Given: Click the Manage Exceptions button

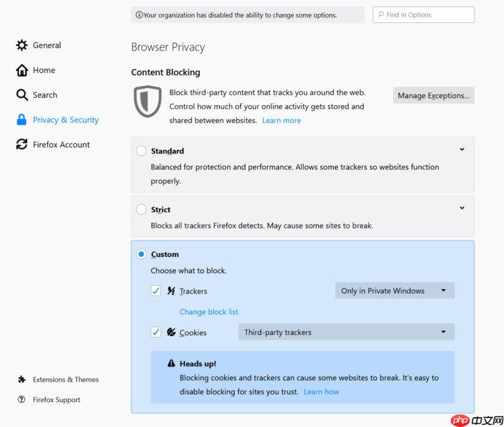Looking at the screenshot, I should 433,95.
